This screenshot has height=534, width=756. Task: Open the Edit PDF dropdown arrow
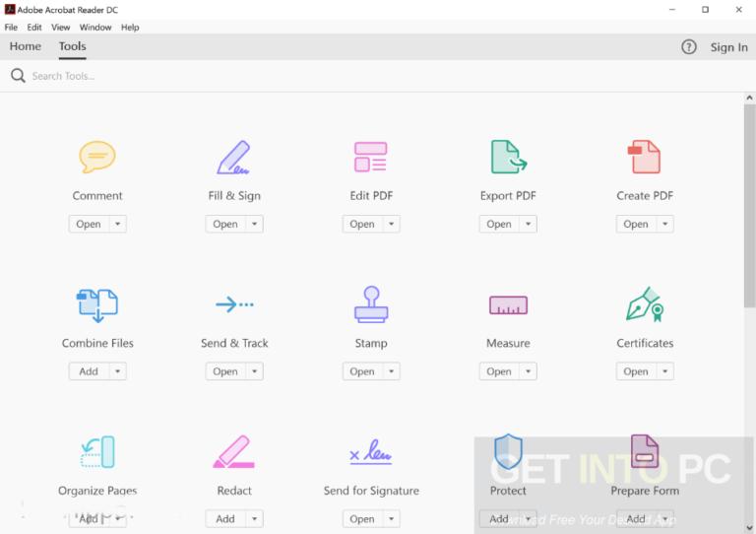(392, 224)
